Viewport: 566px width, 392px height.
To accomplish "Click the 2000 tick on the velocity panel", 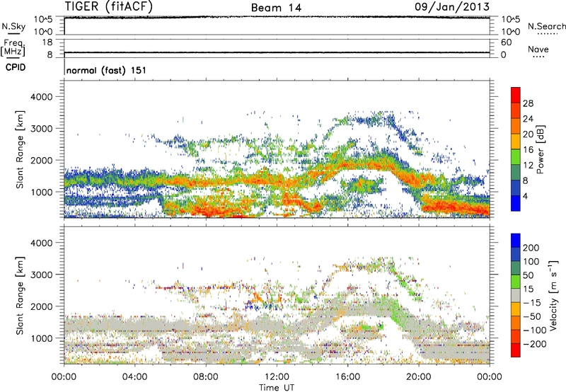I will tap(42, 306).
